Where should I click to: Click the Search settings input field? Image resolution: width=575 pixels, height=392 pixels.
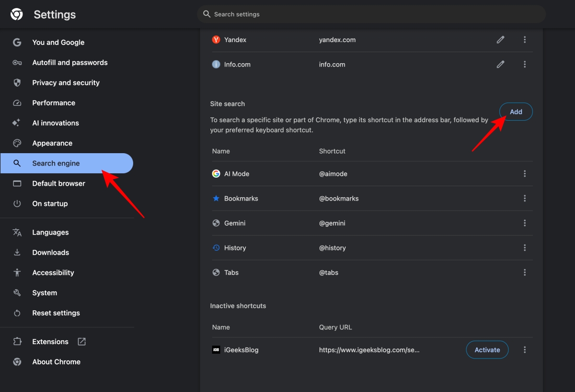coord(371,14)
